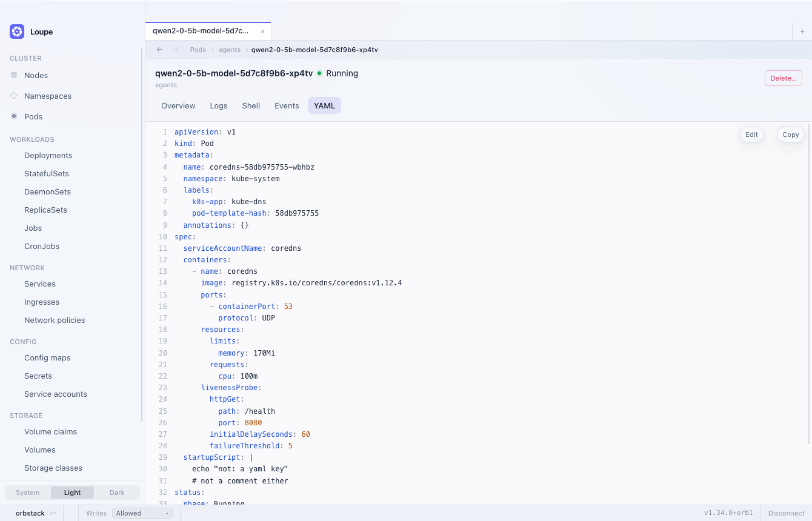This screenshot has width=812, height=521.
Task: Click the Disconnect button
Action: pyautogui.click(x=786, y=513)
